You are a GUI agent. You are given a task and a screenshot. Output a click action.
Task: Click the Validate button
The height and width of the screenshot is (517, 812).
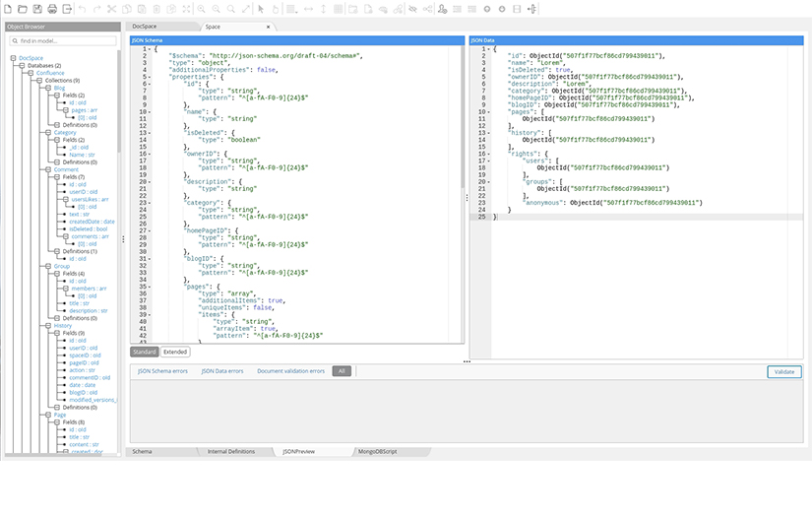click(784, 371)
